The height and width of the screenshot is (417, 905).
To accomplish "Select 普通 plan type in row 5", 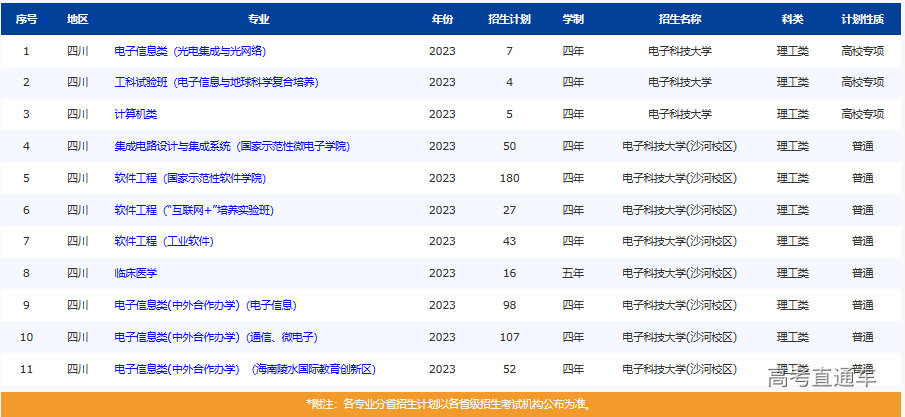I will tap(862, 178).
